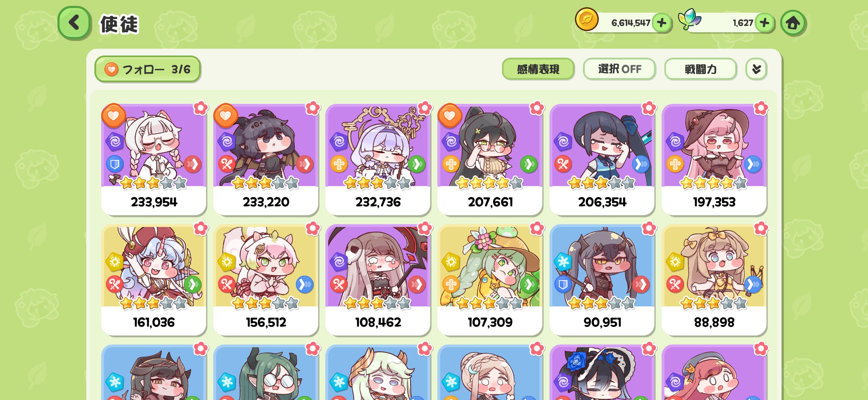This screenshot has height=400, width=868.
Task: Go back using the green arrow button
Action: (74, 23)
